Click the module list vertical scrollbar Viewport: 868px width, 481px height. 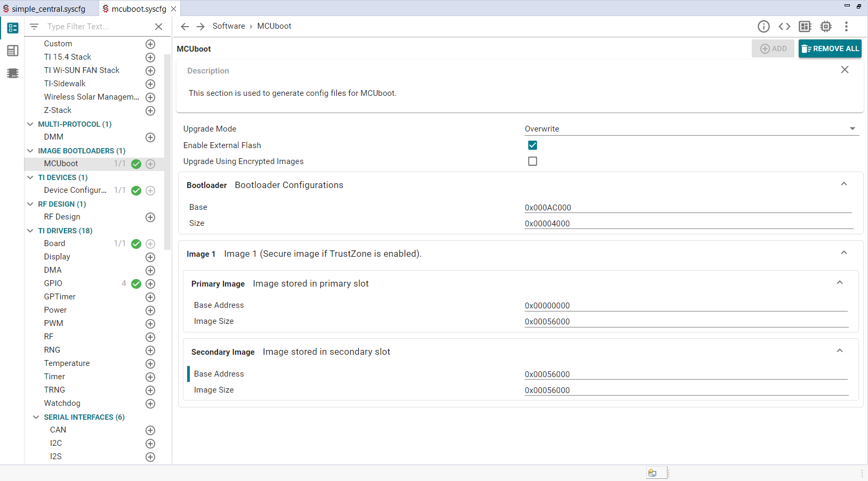pos(168,152)
